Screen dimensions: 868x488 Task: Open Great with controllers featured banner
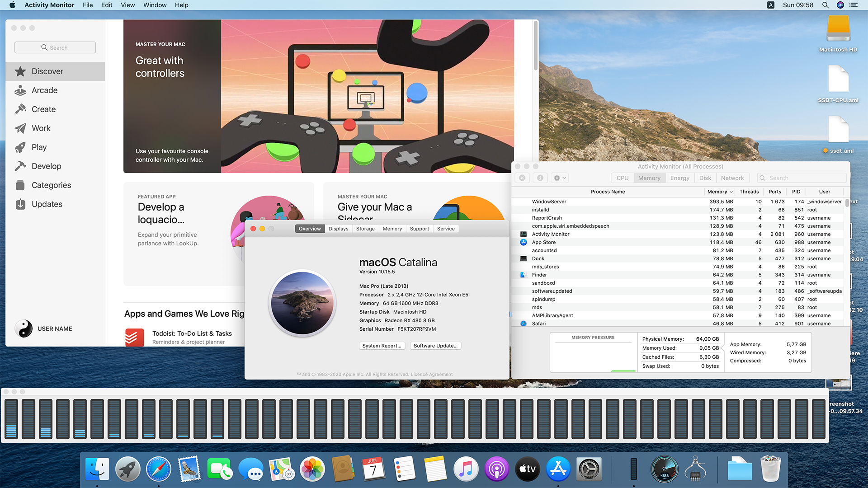click(319, 96)
